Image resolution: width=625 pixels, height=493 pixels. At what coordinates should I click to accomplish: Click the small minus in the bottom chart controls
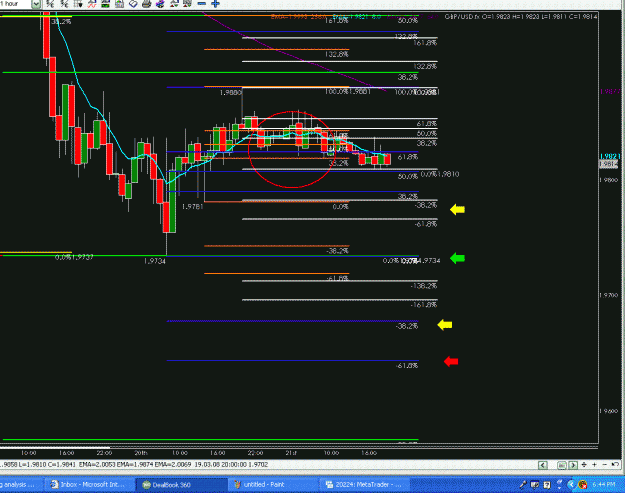pyautogui.click(x=604, y=465)
